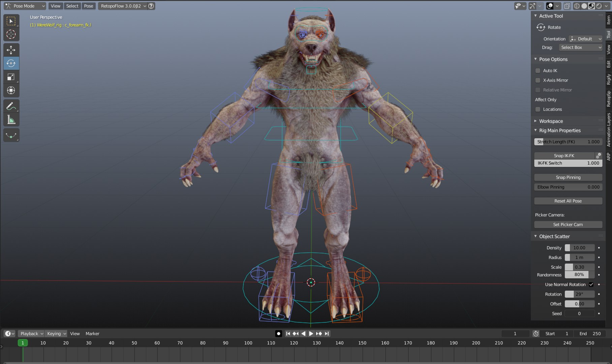Screen dimensions: 612x364
Task: Toggle X-ray view icon
Action: pyautogui.click(x=567, y=6)
